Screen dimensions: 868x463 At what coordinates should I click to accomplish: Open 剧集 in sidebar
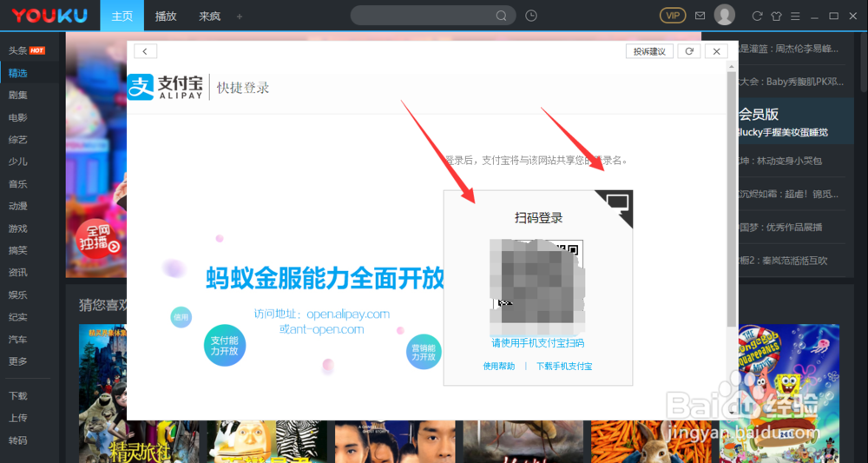click(x=18, y=95)
